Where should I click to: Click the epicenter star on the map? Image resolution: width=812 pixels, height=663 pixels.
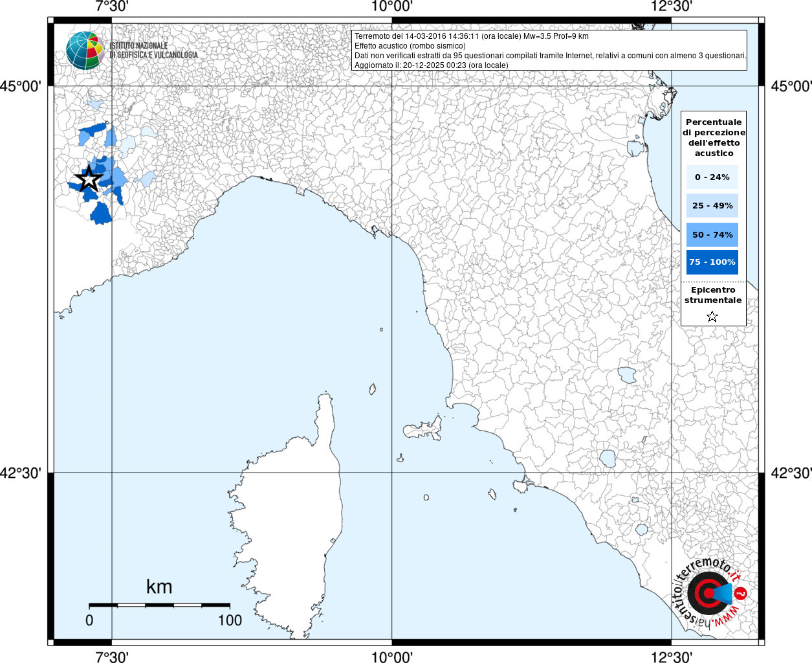click(x=89, y=179)
